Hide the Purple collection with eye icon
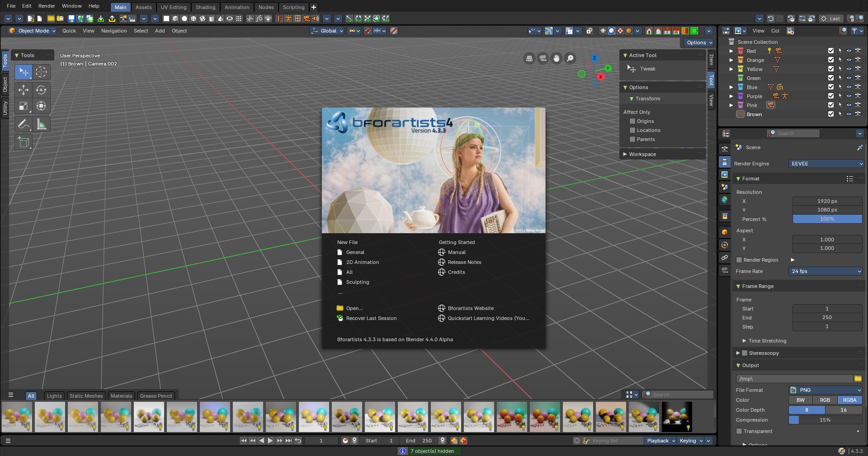Screen dimensions: 868x456 point(849,96)
